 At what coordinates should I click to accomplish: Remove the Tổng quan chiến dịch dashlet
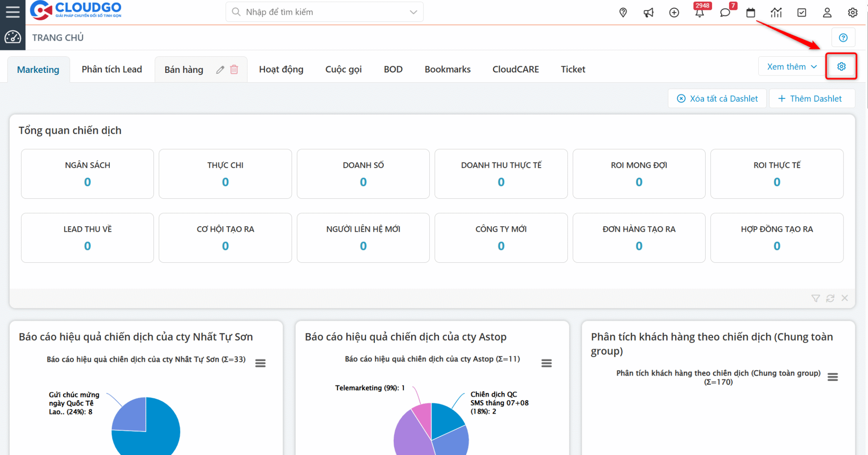845,298
